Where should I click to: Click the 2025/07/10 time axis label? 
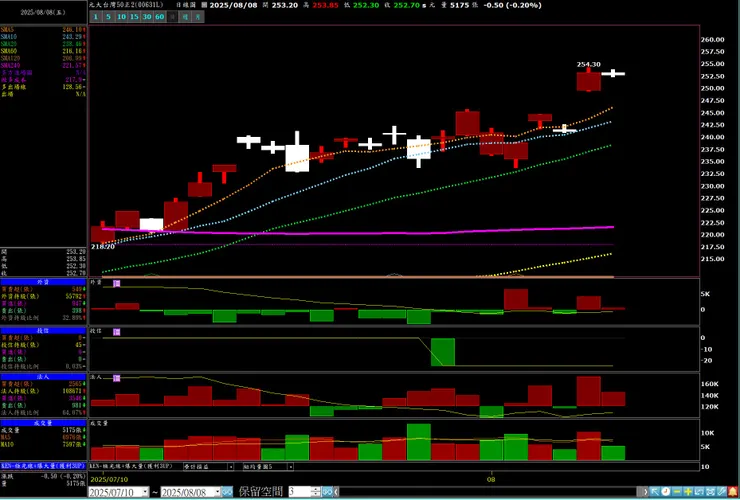pyautogui.click(x=109, y=479)
